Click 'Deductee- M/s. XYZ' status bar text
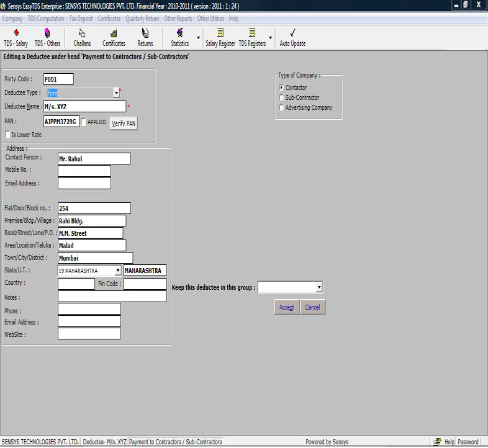Viewport: 488px width, 448px height. tap(104, 442)
